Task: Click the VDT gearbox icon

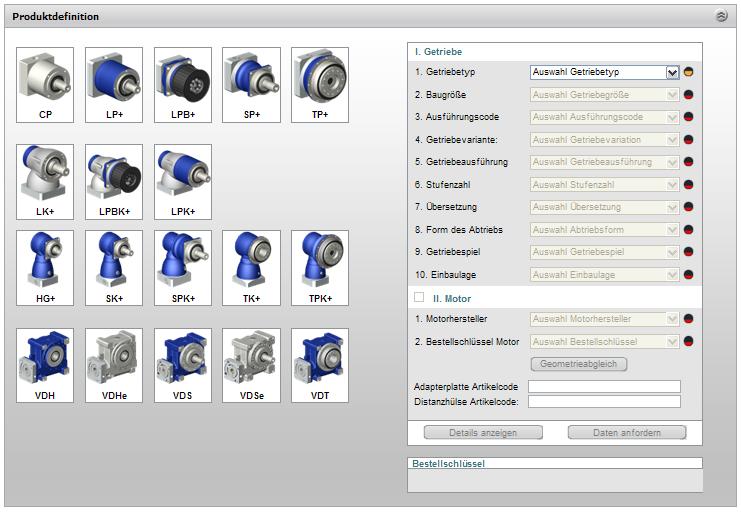Action: point(320,365)
